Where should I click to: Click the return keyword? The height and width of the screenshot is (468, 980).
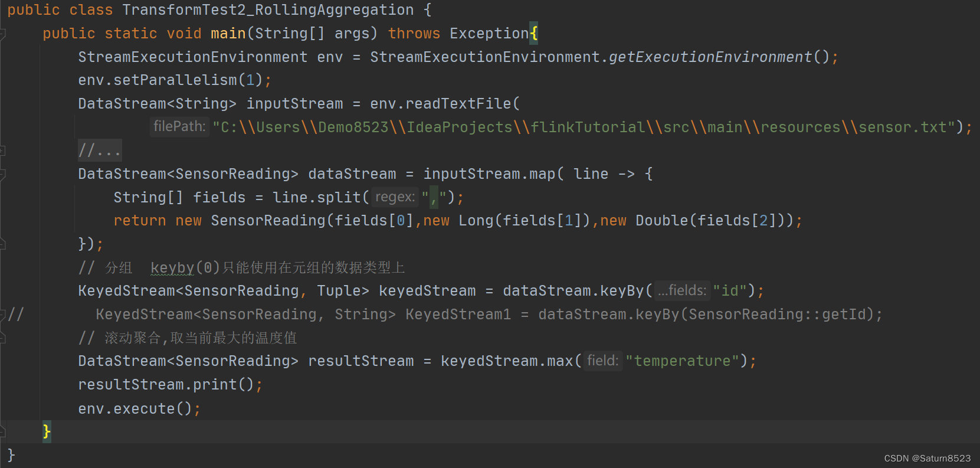tap(140, 221)
